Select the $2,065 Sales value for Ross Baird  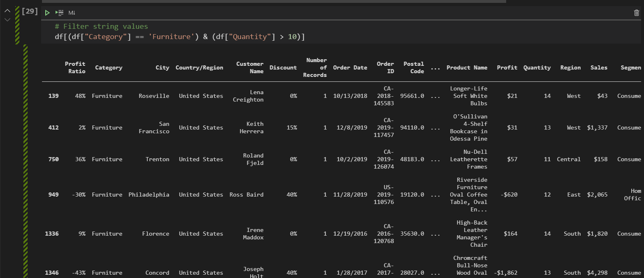[597, 195]
